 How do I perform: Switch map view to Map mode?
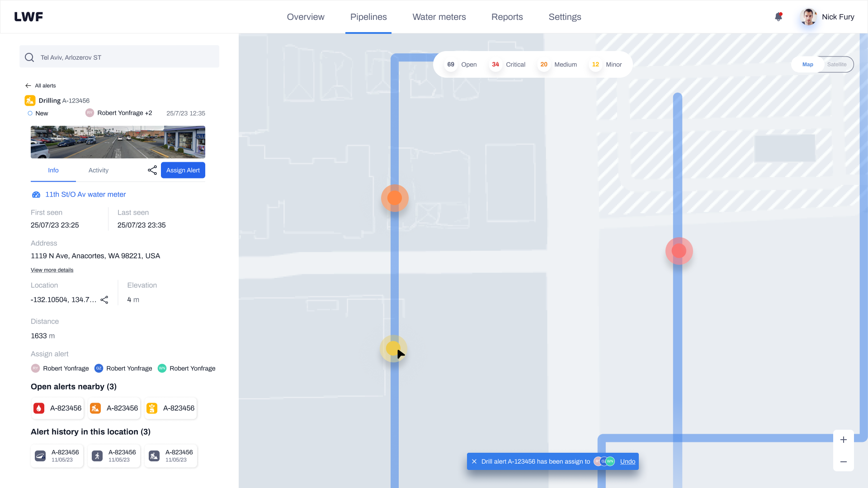click(807, 65)
